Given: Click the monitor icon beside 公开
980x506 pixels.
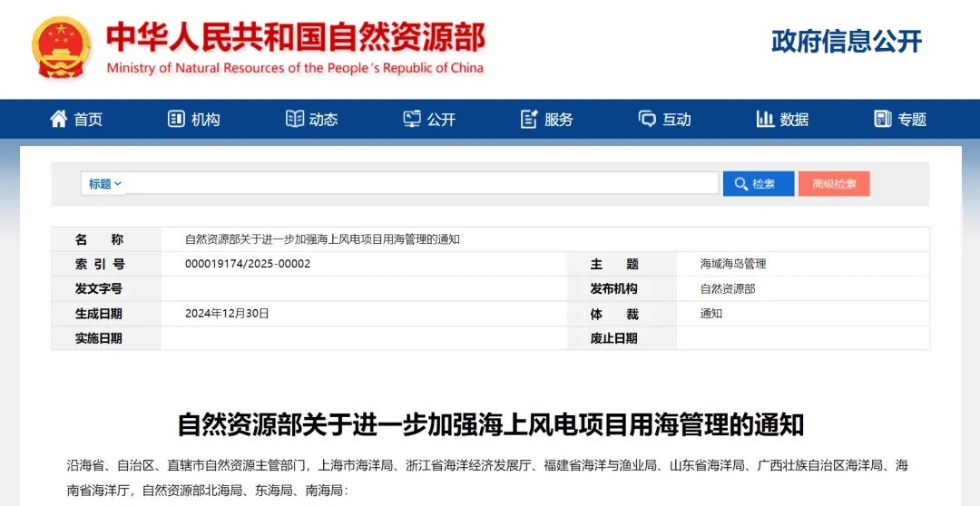Looking at the screenshot, I should pos(412,119).
